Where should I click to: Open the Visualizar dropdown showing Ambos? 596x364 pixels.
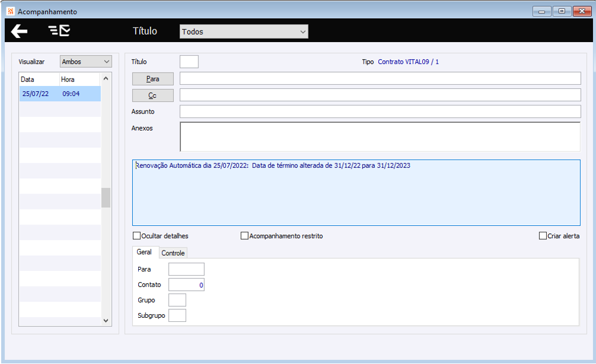coord(85,61)
